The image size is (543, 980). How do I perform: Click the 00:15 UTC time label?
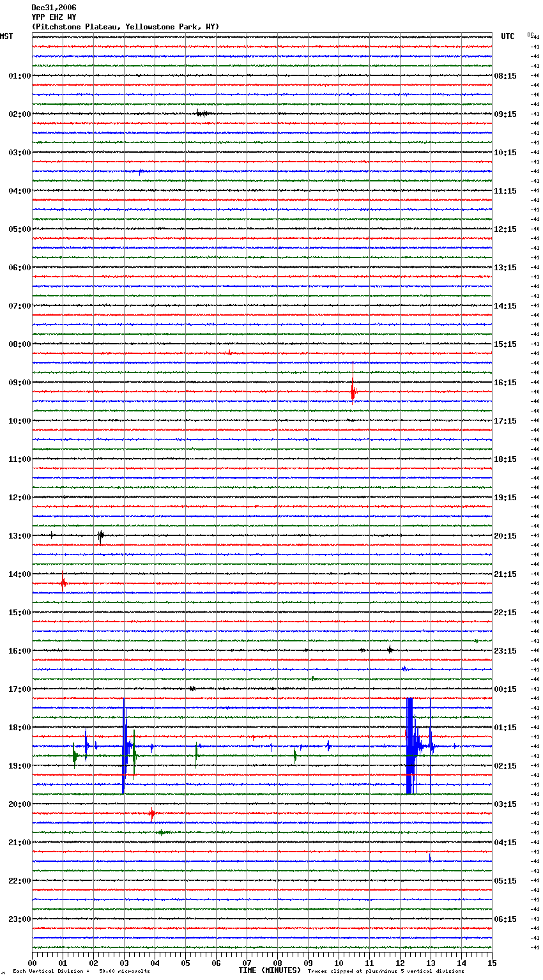coord(505,689)
